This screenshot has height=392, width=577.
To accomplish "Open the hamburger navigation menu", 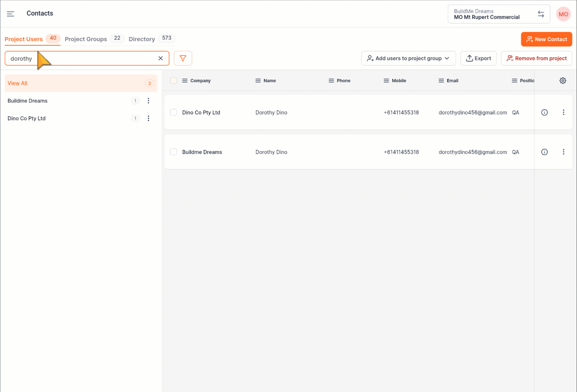I will point(10,14).
